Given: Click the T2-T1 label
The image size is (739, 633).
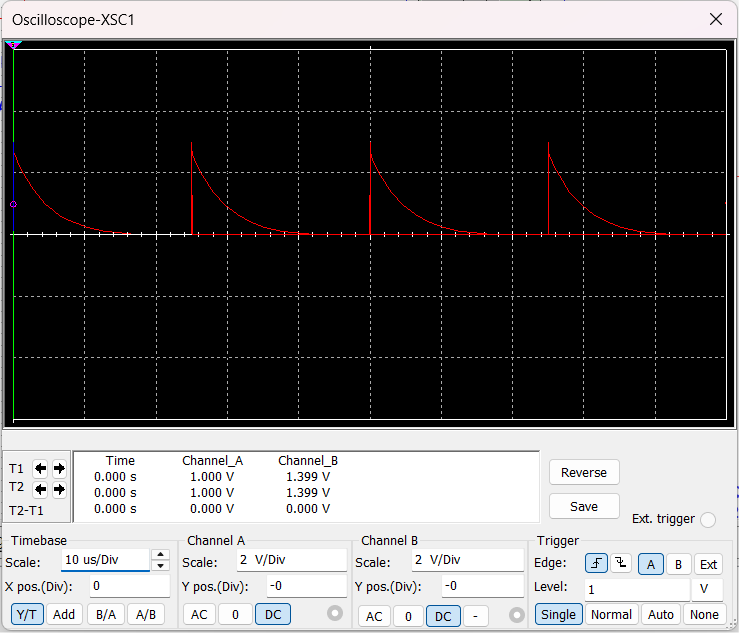Looking at the screenshot, I should (x=26, y=510).
